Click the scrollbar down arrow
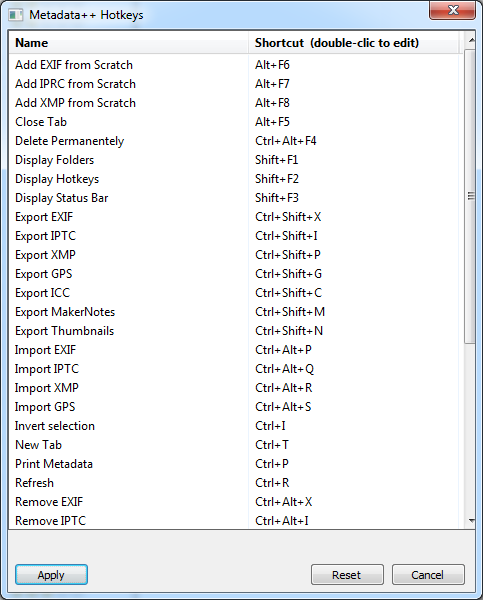 click(471, 520)
